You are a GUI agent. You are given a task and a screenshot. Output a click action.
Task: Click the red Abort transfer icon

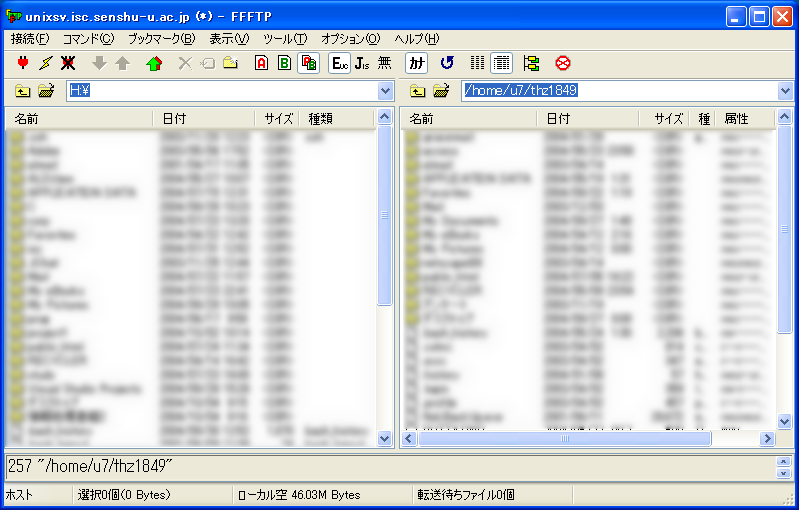(x=563, y=63)
